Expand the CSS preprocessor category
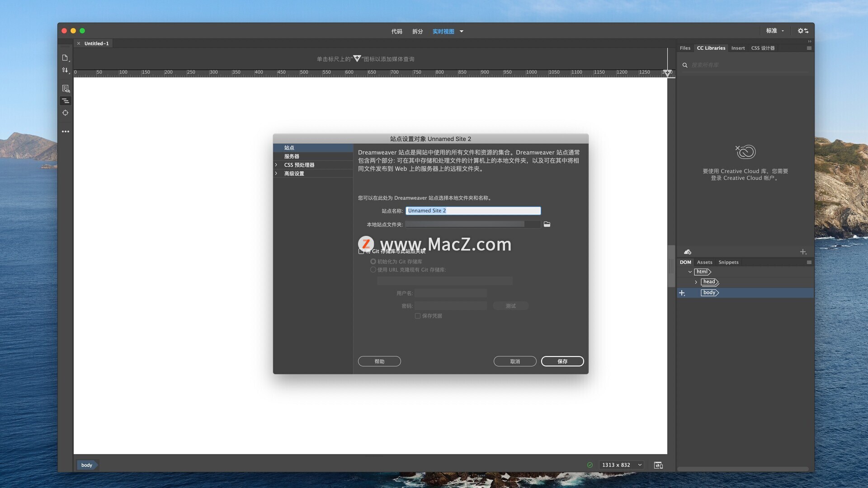The height and width of the screenshot is (488, 868). click(x=276, y=165)
